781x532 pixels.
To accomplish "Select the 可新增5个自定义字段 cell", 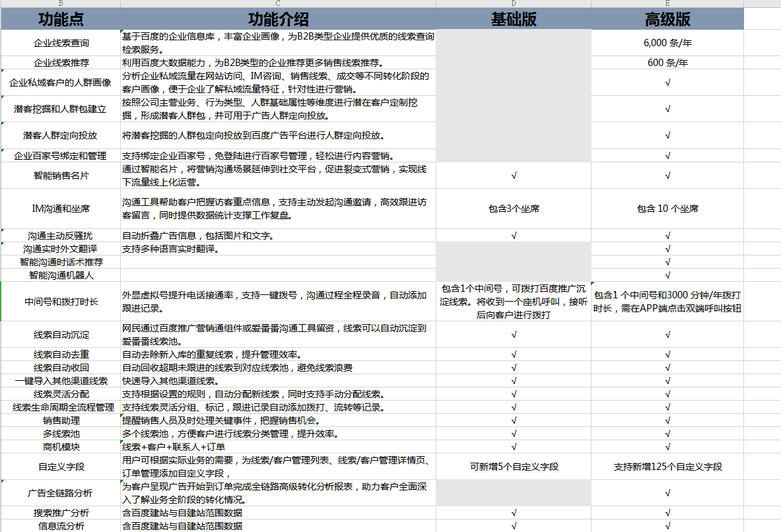I will click(514, 467).
